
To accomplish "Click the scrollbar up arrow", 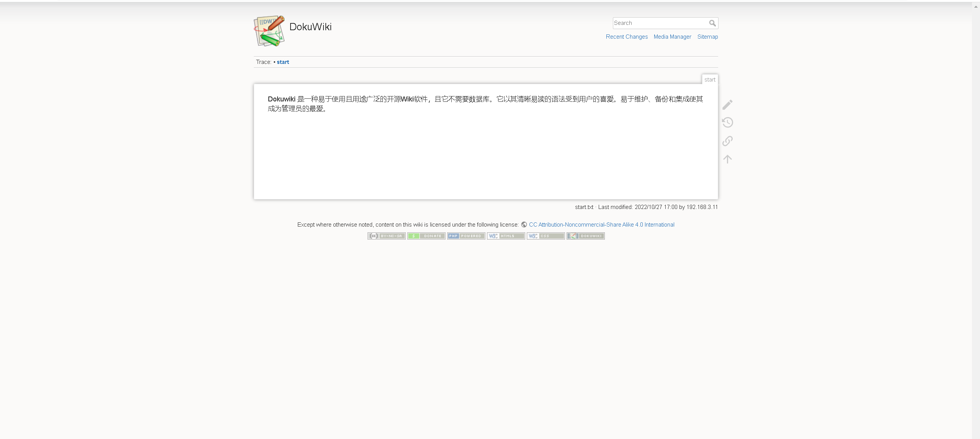I will pos(976,7).
